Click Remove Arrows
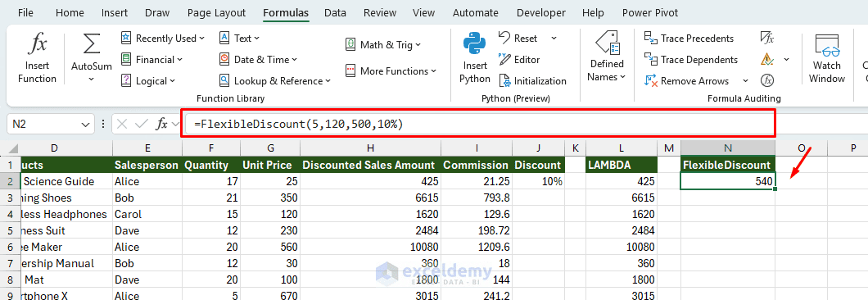This screenshot has height=300, width=868. 687,81
